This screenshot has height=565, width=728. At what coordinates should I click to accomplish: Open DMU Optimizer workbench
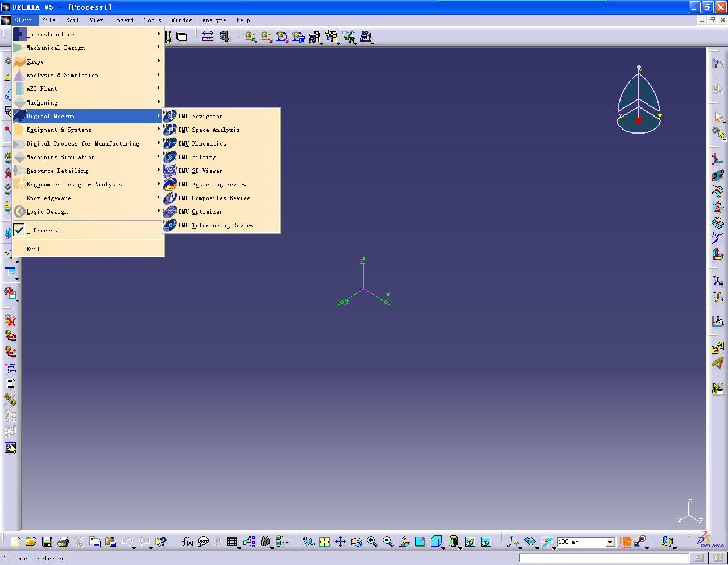pos(221,211)
